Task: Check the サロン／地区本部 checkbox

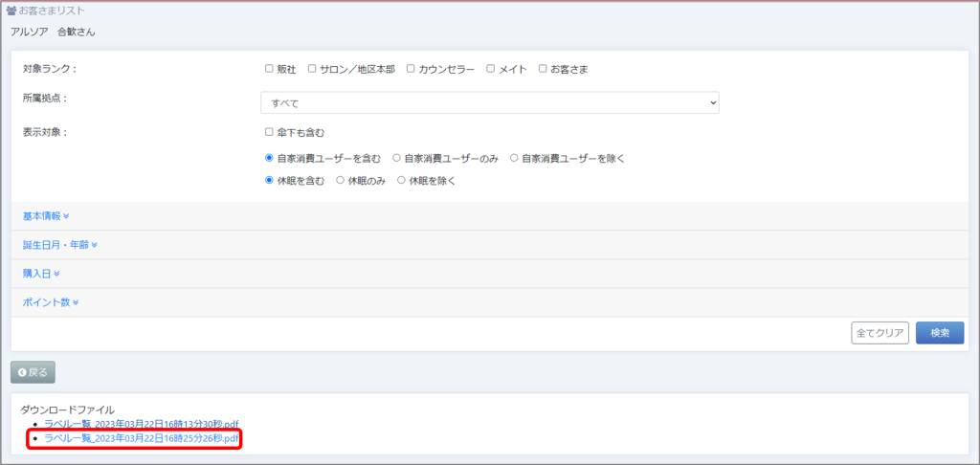Action: (312, 69)
